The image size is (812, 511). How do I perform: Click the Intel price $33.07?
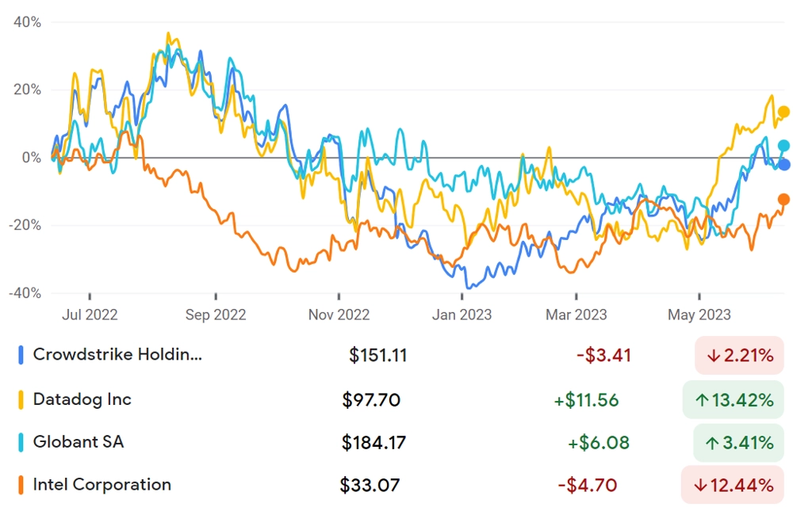coord(370,485)
